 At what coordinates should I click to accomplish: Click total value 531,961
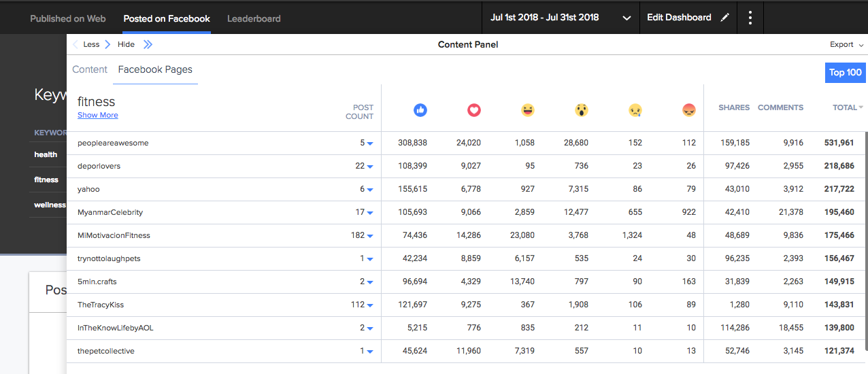pos(839,143)
